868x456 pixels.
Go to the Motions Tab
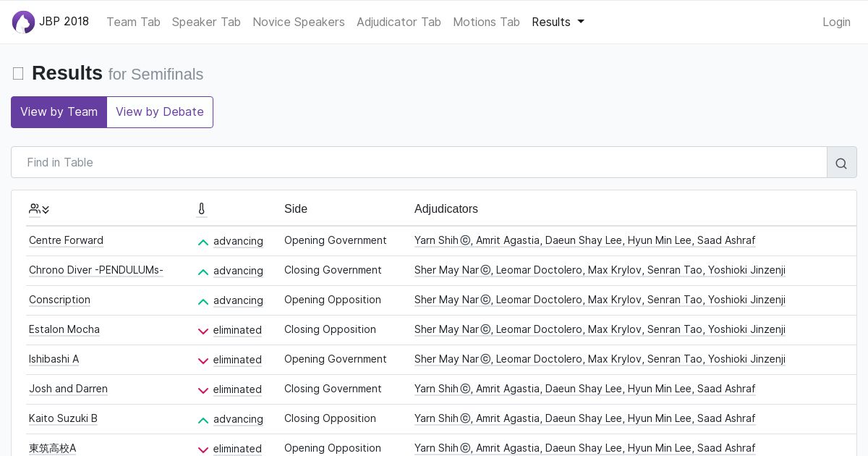pos(486,22)
